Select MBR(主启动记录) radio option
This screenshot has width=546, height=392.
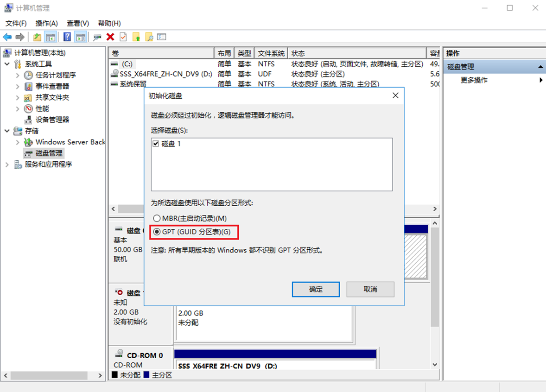pyautogui.click(x=157, y=218)
